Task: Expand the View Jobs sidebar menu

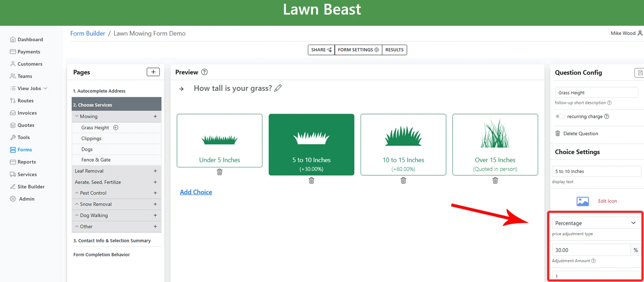Action: pyautogui.click(x=29, y=88)
